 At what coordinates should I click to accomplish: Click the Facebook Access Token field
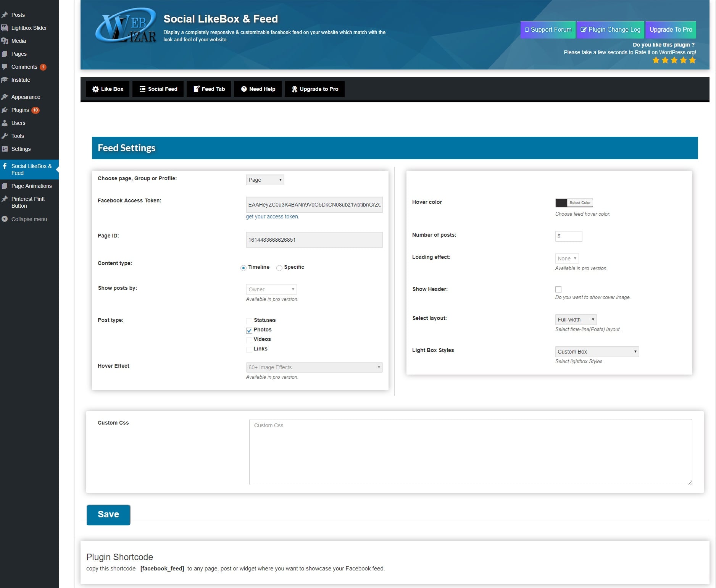click(x=314, y=205)
